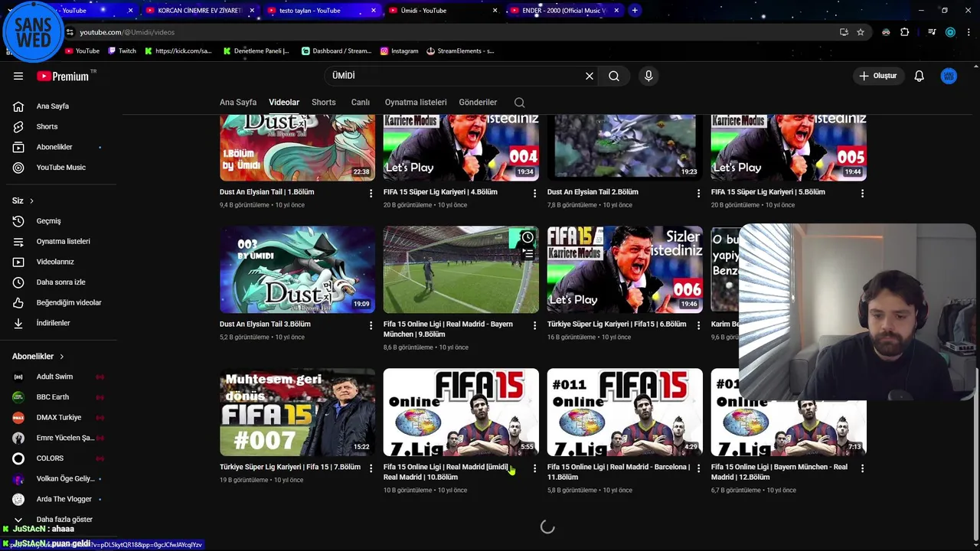Click the Oluştur create button
The width and height of the screenshot is (980, 551).
877,76
